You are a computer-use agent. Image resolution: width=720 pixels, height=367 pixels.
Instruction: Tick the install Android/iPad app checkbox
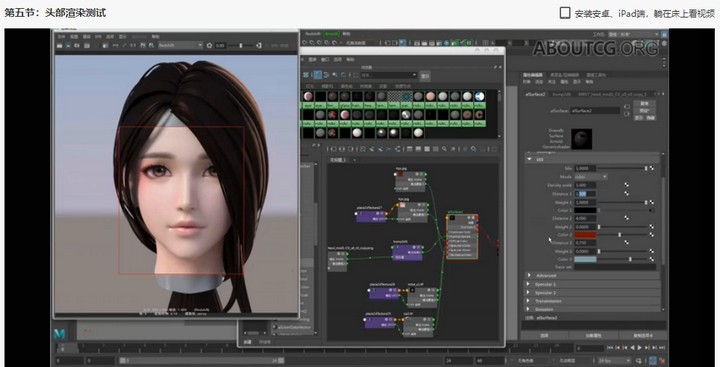(565, 13)
